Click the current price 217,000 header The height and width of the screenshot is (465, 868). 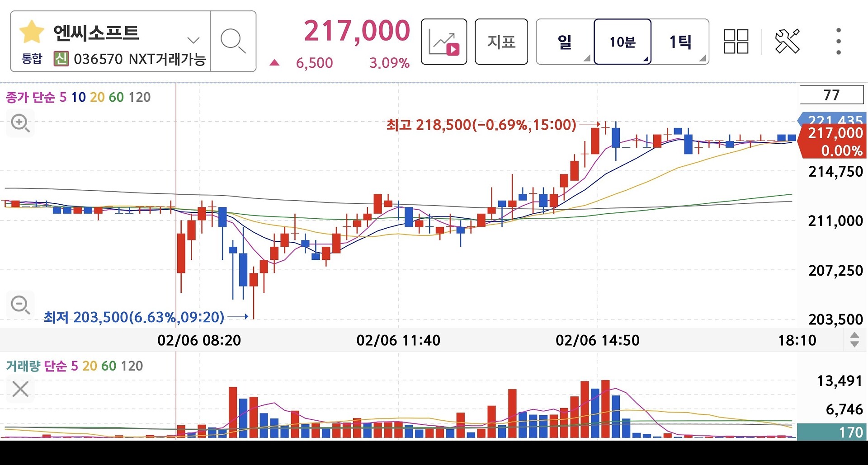[x=357, y=31]
